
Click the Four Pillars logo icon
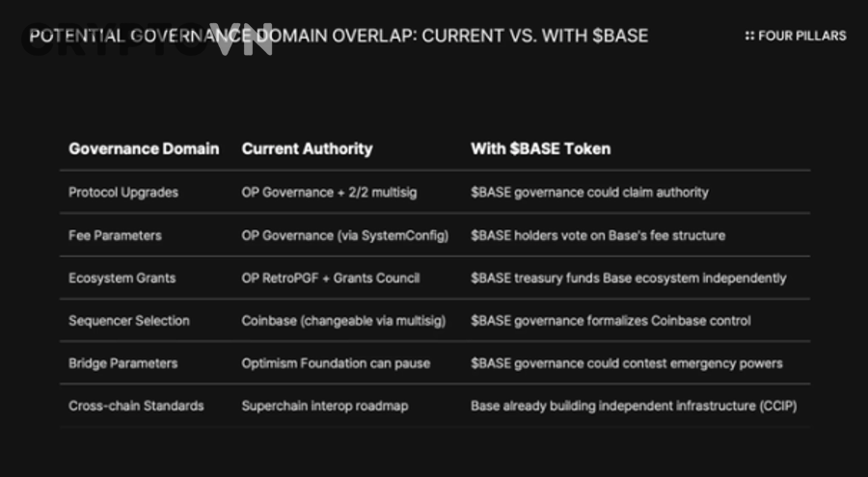coord(749,36)
